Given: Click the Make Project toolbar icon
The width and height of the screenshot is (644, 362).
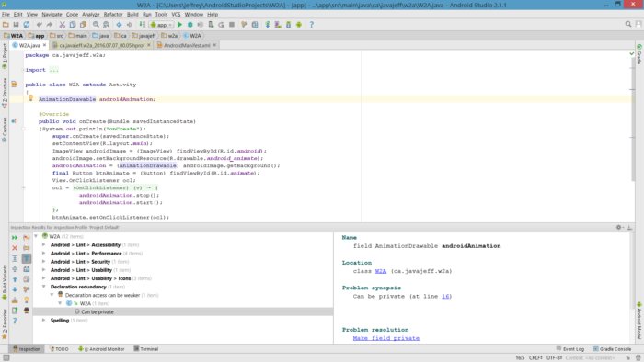Looking at the screenshot, I should coord(142,25).
